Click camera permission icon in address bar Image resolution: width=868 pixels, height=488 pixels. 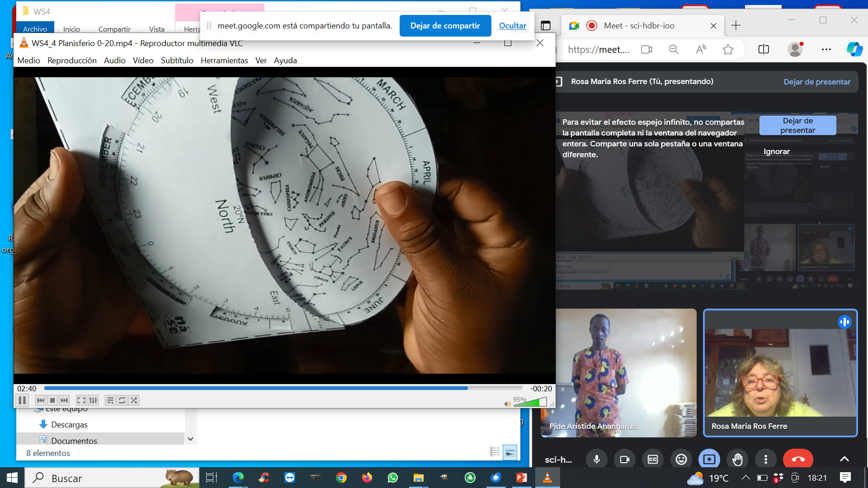(646, 50)
